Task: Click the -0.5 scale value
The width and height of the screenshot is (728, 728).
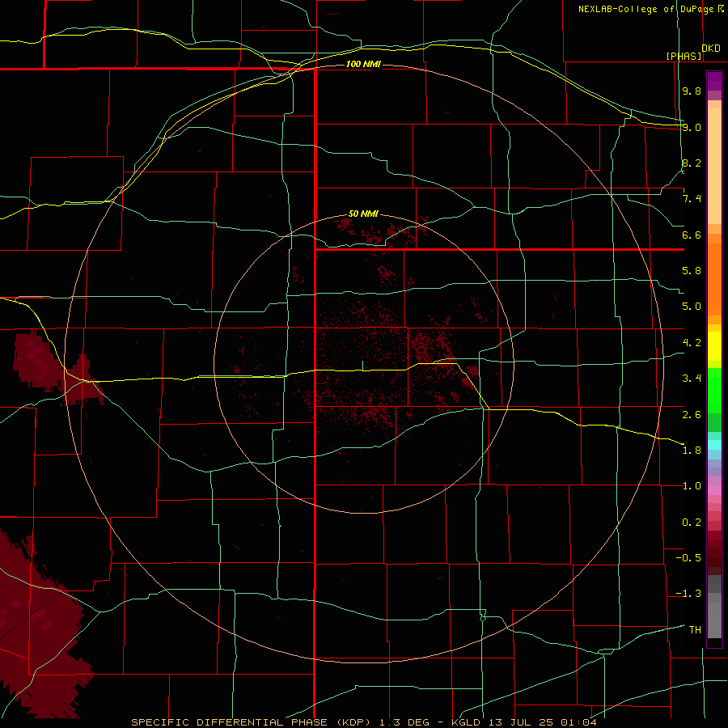Action: [688, 557]
